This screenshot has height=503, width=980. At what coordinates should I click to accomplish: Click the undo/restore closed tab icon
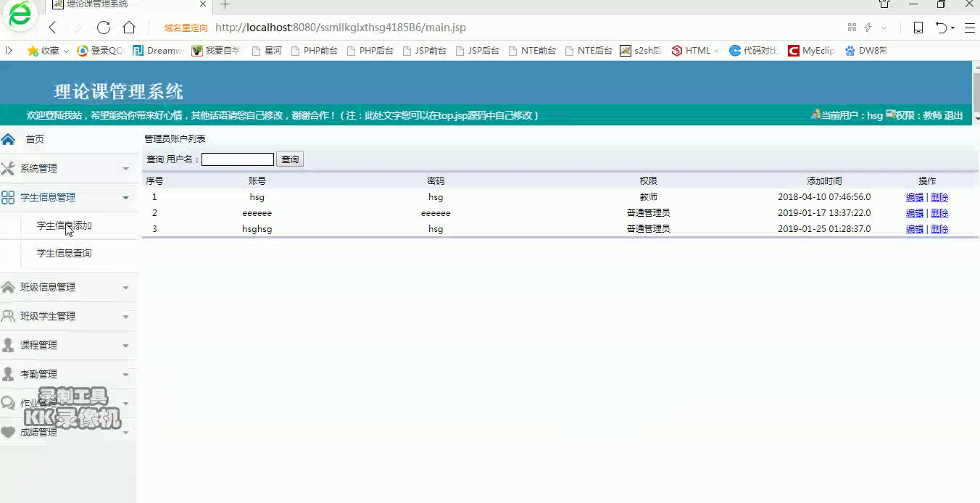coord(941,28)
